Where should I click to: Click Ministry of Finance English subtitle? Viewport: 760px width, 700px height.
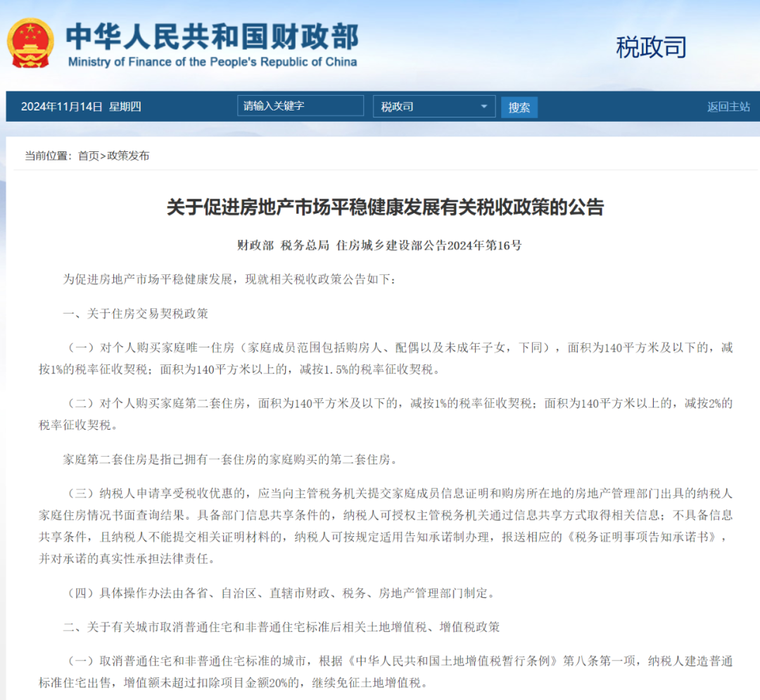[213, 62]
